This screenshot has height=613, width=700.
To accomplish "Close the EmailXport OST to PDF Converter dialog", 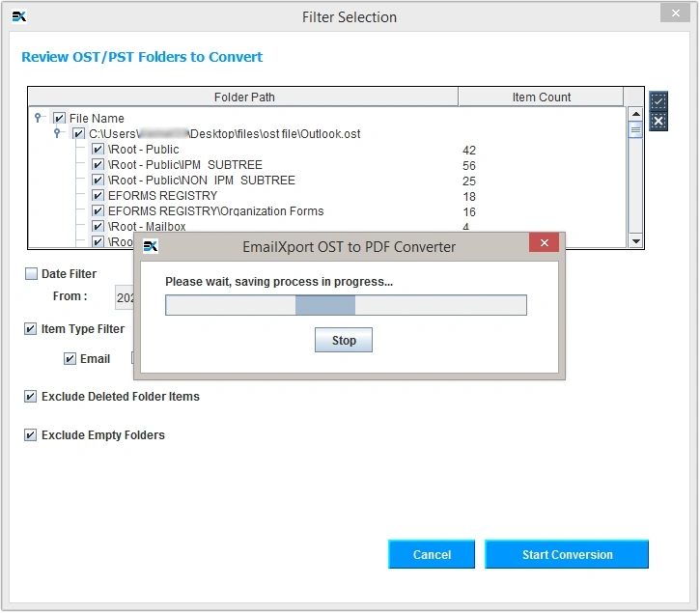I will [x=545, y=243].
